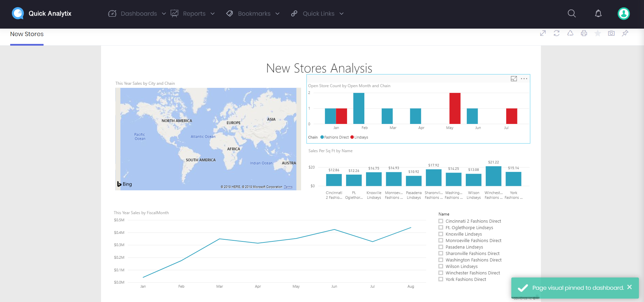Click the fullscreen expand arrow icon

tap(543, 33)
